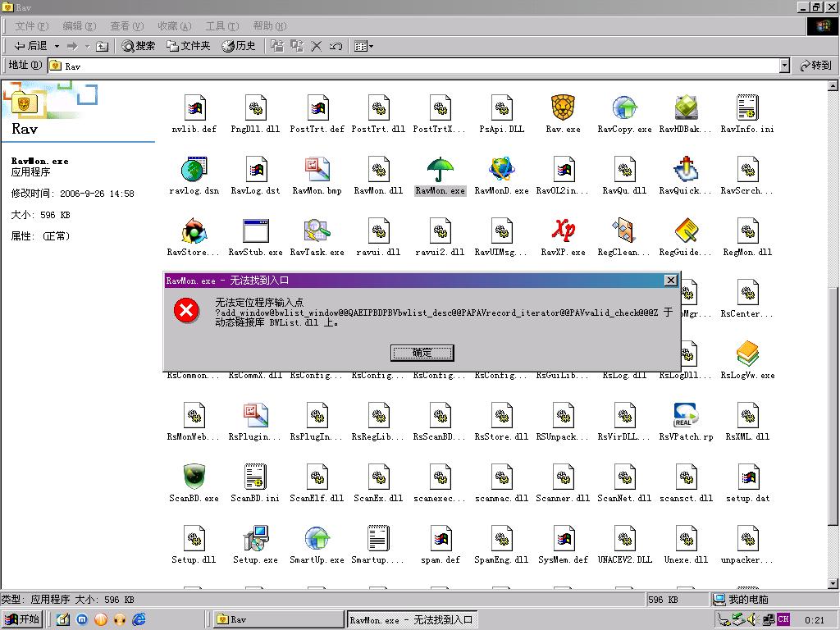Select the RsXML.dll file
Image resolution: width=840 pixels, height=630 pixels.
747,415
